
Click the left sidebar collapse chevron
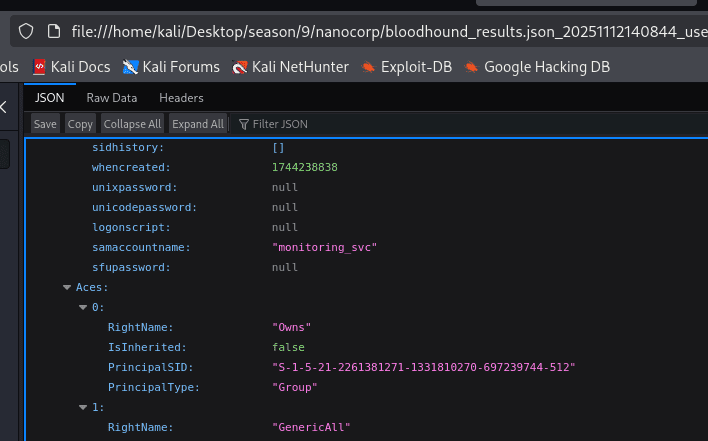coord(4,107)
